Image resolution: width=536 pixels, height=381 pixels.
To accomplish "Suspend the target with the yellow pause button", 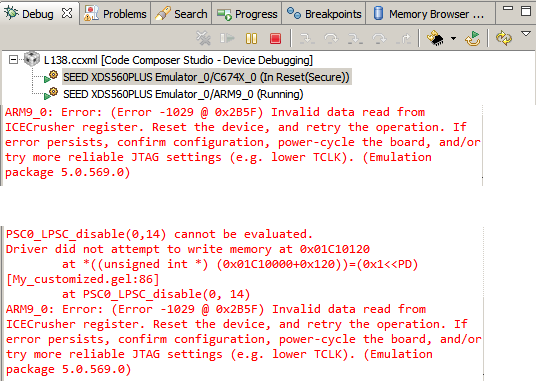I will (x=251, y=38).
